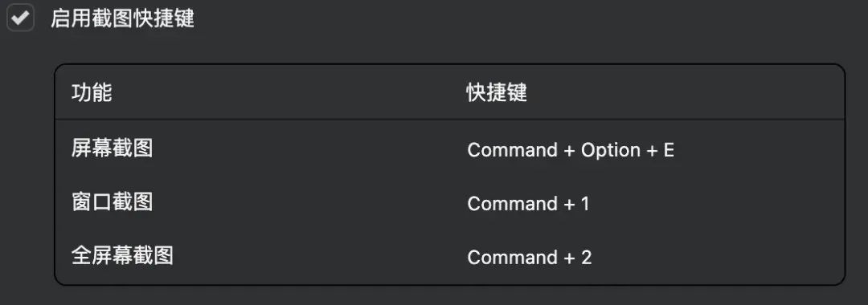Click the word Command in 全屏幕截图 shortcut
868x305 pixels.
pyautogui.click(x=513, y=258)
